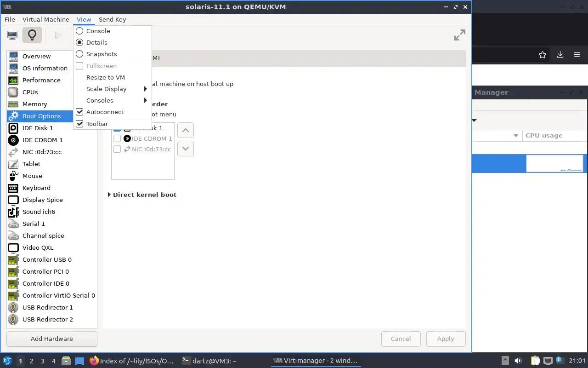Screen dimensions: 588x368
Task: Select the Channel spice icon
Action: coord(13,236)
